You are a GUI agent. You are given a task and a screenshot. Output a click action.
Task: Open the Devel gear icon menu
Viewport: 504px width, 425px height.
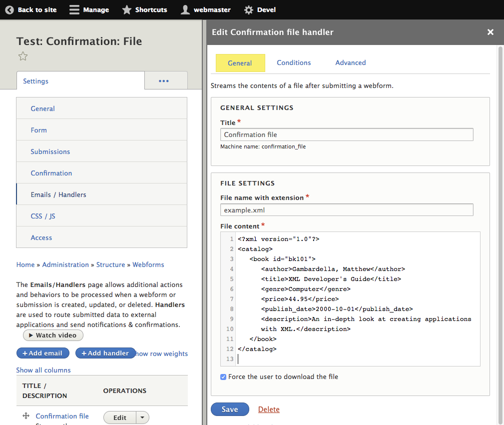[248, 9]
